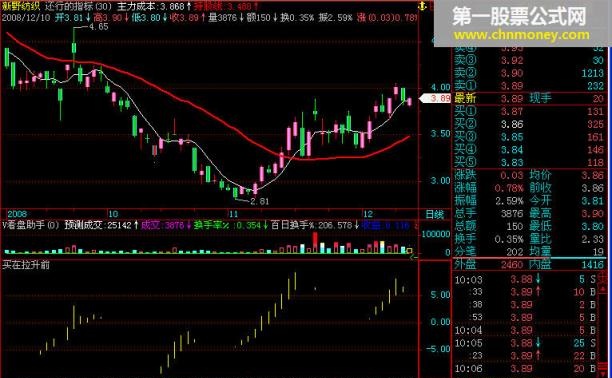Select the 买③ bid row at 3.85

pos(529,137)
